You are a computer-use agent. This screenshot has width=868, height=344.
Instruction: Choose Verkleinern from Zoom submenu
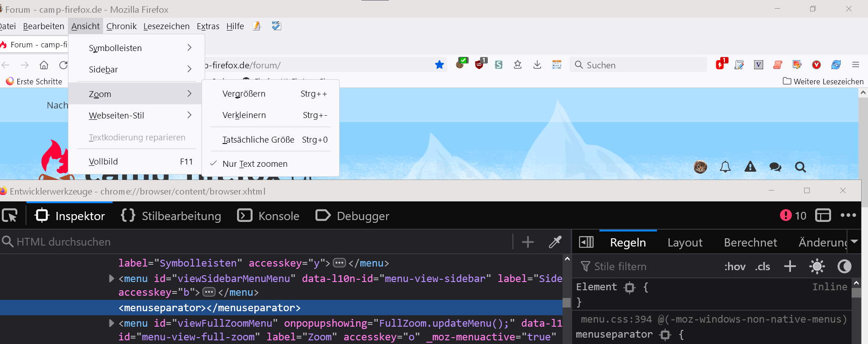click(x=271, y=115)
